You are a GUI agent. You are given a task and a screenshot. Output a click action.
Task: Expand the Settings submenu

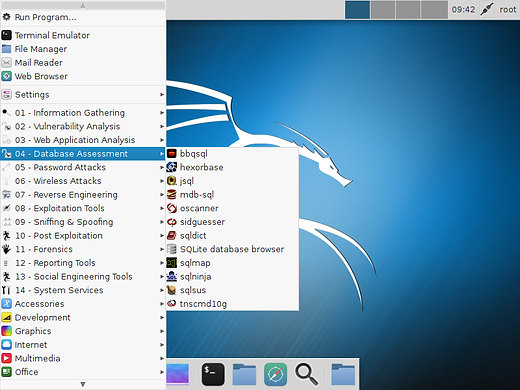click(x=83, y=95)
